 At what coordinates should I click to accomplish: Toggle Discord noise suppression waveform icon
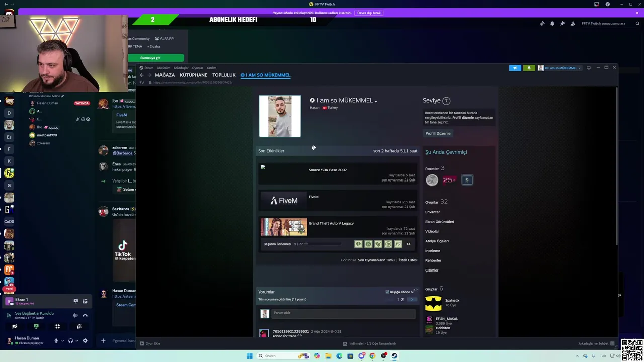pyautogui.click(x=76, y=315)
